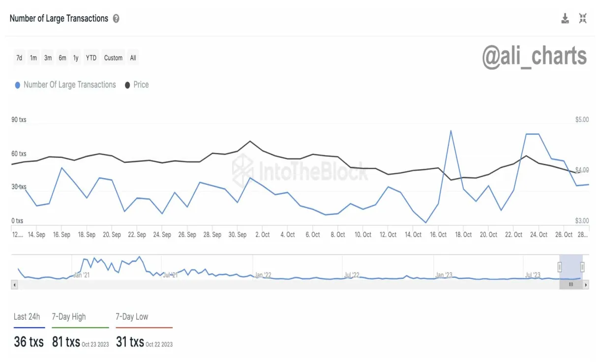Select the 1y time range
600x364 pixels.
pos(76,58)
